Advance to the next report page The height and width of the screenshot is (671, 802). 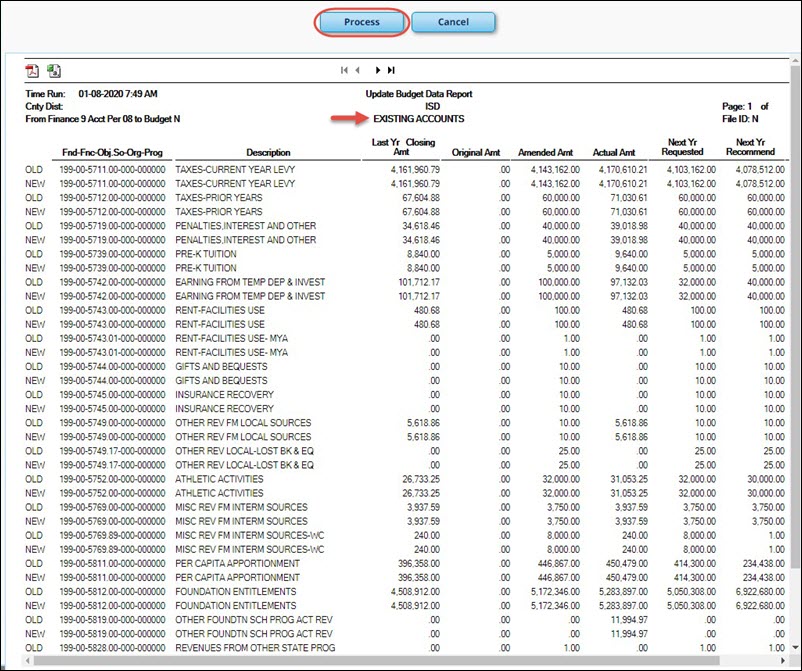(378, 71)
